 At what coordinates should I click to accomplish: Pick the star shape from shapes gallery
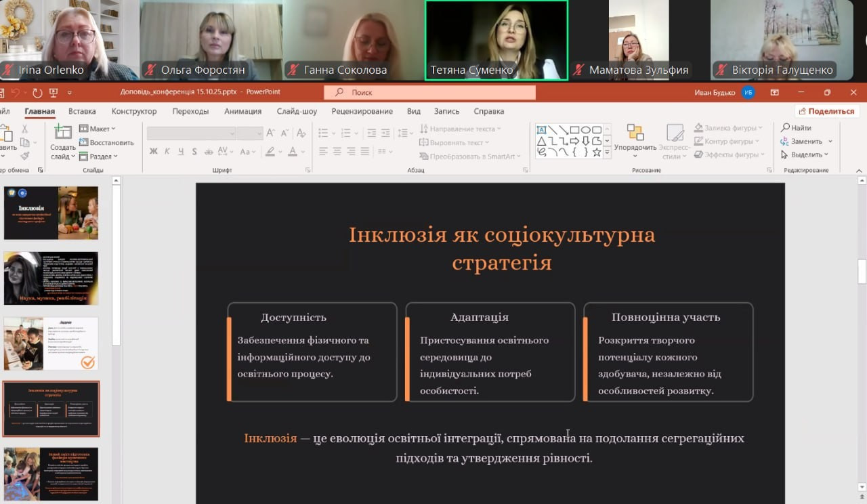[597, 152]
